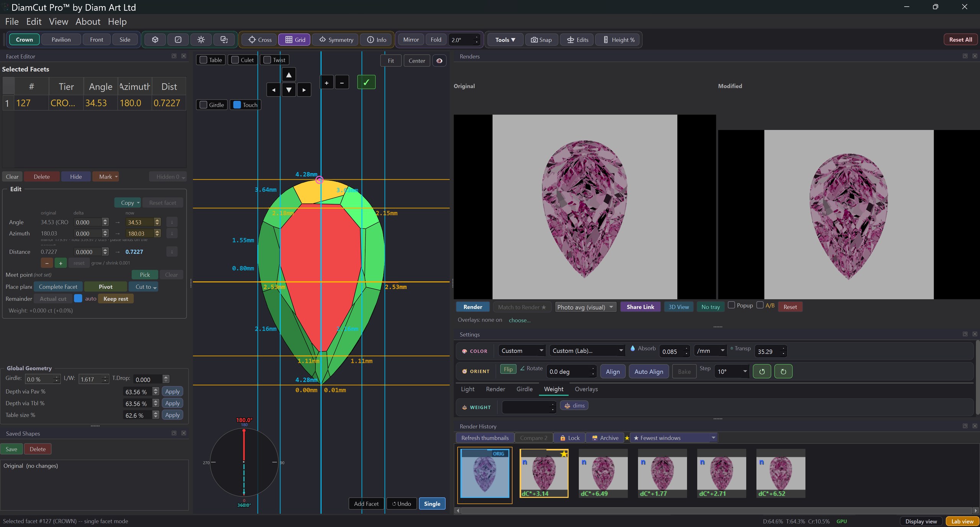Toggle the Touch checkbox off
Viewport: 980px width, 527px height.
pos(237,105)
